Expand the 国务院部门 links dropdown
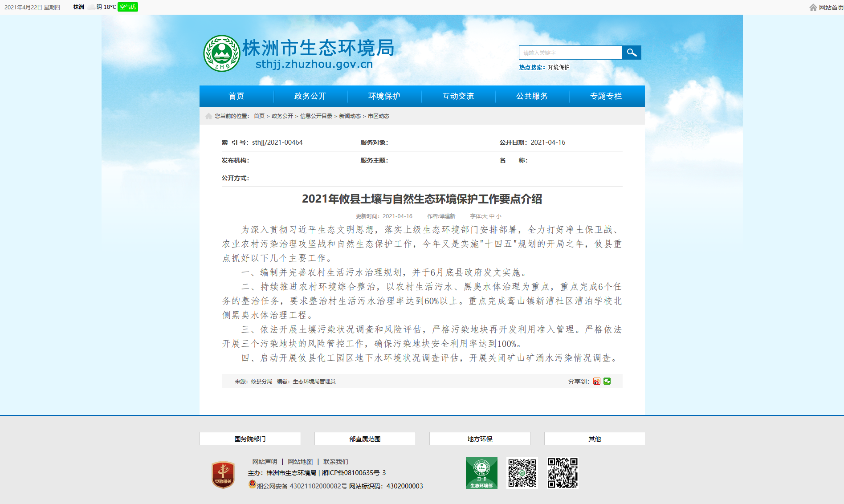 point(250,439)
